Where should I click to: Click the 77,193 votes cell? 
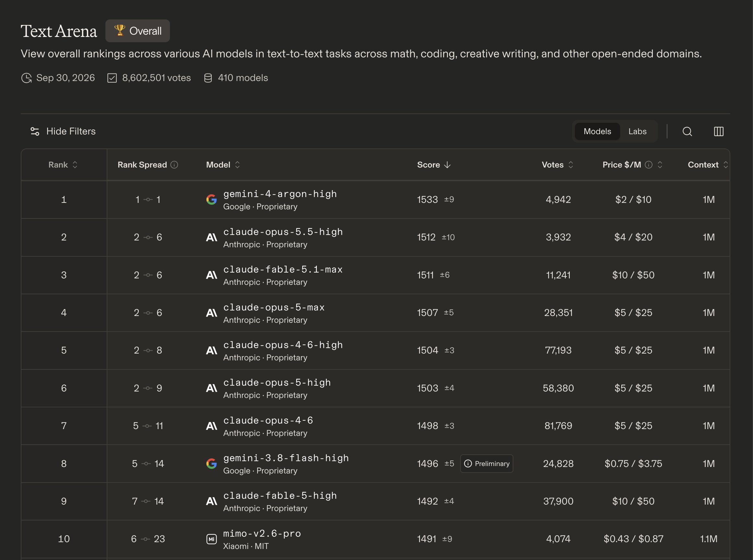point(558,350)
